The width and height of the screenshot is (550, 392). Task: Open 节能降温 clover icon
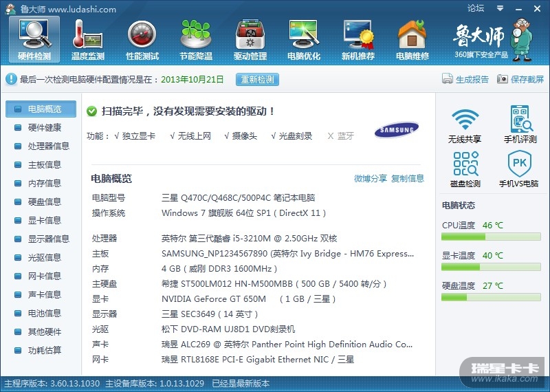coord(196,39)
